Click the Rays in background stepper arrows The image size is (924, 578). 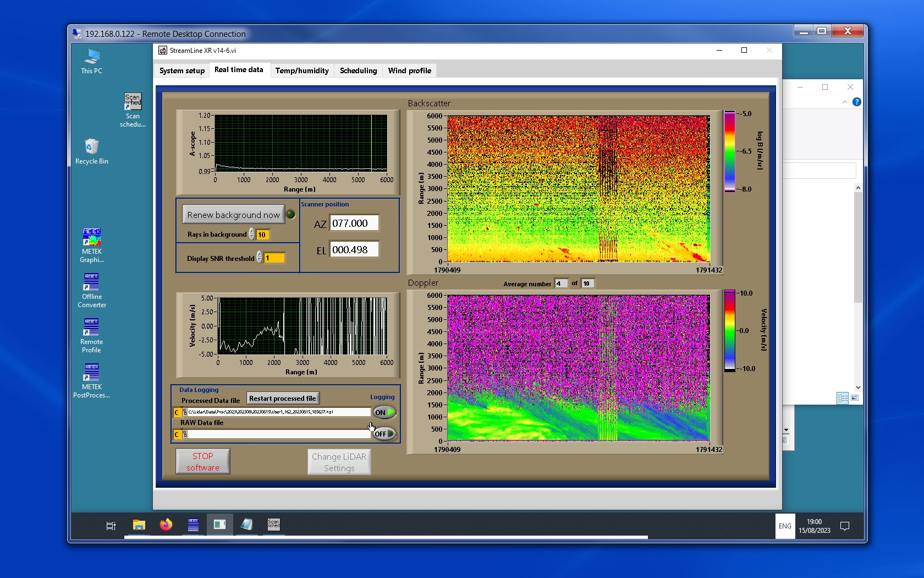252,235
